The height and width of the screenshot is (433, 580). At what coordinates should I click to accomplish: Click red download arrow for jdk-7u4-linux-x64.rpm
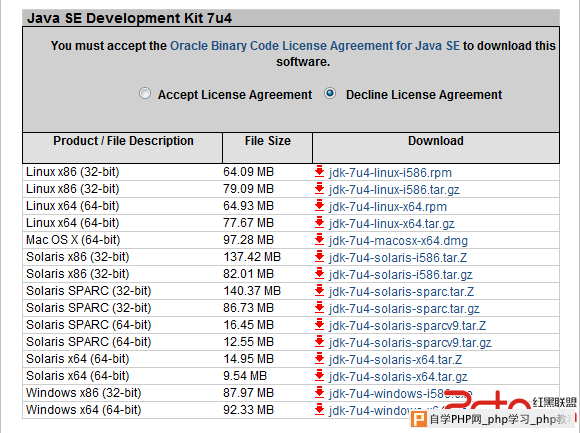point(319,206)
